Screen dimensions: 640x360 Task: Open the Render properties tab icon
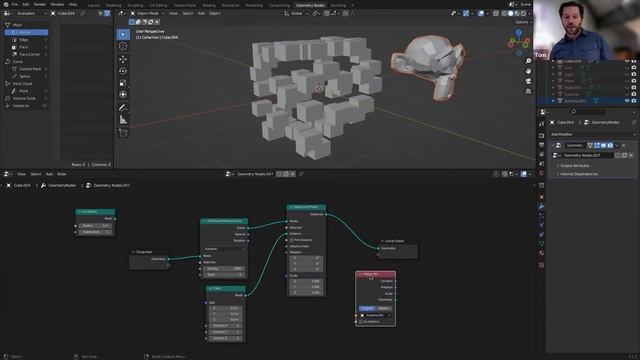click(x=542, y=136)
